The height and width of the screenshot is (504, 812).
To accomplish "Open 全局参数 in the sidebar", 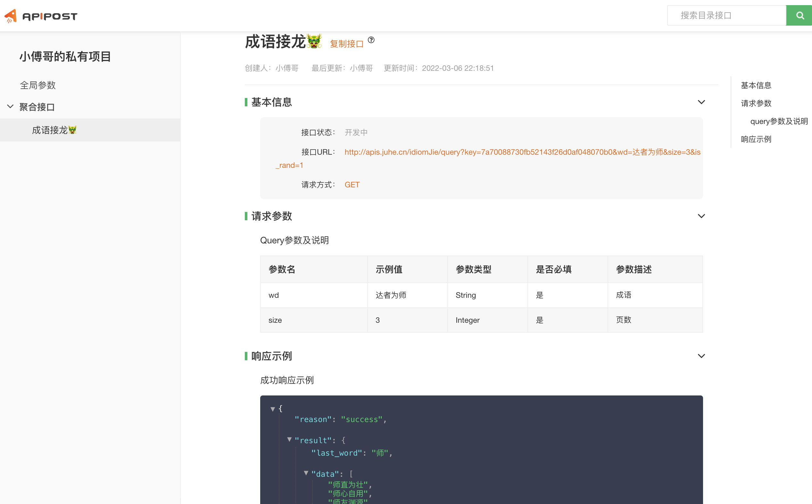I will click(38, 85).
